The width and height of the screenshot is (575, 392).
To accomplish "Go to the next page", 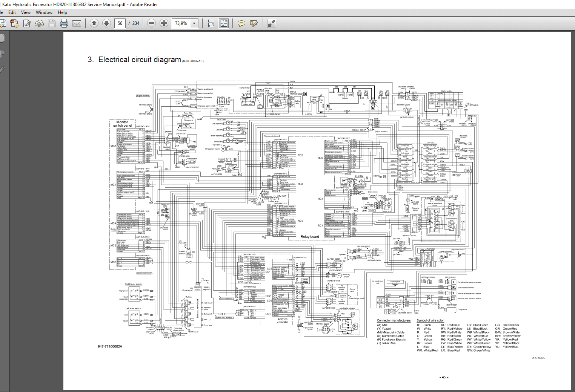I will [107, 23].
